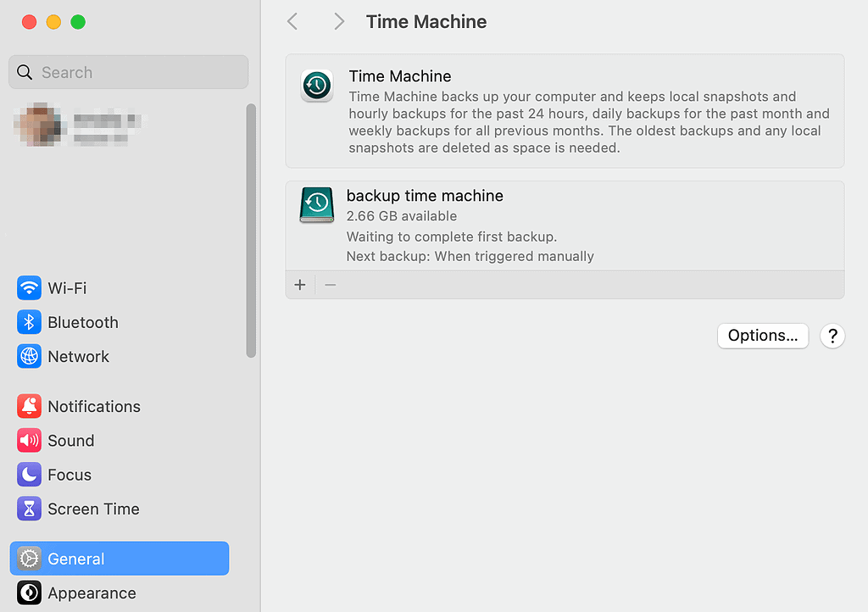Select the Focus moon icon

[x=29, y=475]
